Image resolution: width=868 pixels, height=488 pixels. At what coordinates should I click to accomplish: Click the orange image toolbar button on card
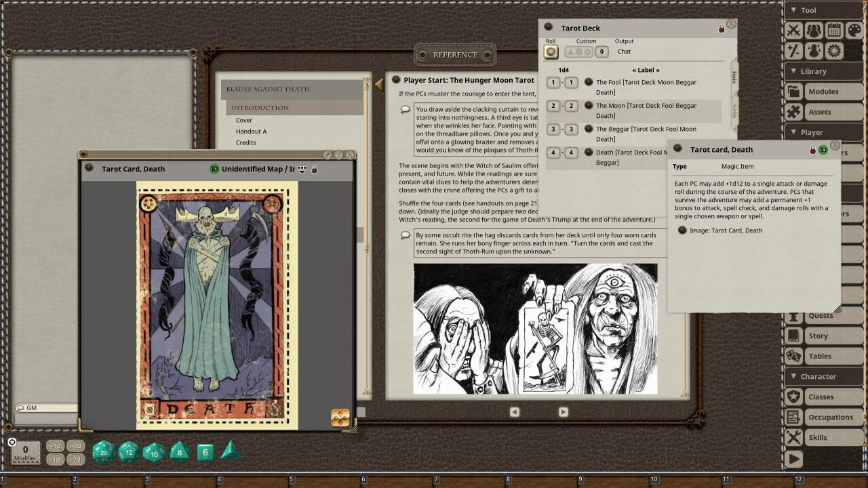point(340,418)
